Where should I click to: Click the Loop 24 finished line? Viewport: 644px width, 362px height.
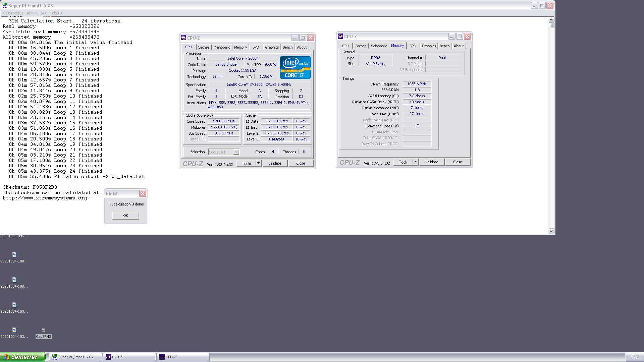click(56, 171)
